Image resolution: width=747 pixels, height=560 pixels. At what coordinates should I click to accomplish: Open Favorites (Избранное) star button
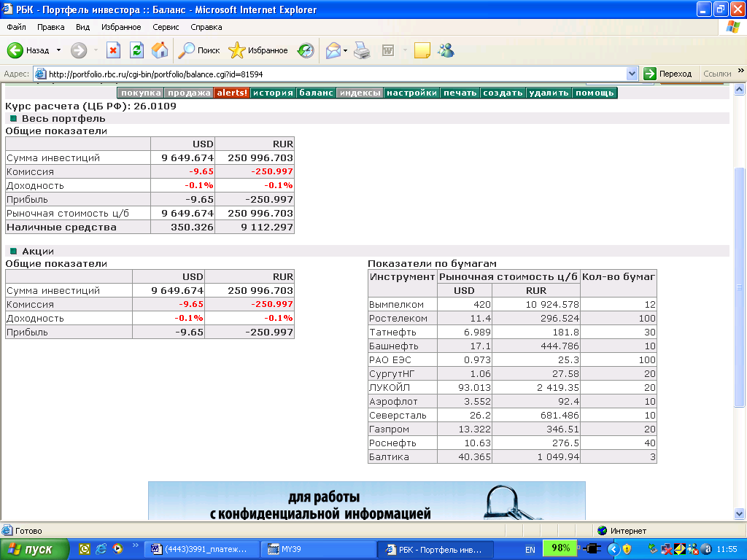click(258, 50)
